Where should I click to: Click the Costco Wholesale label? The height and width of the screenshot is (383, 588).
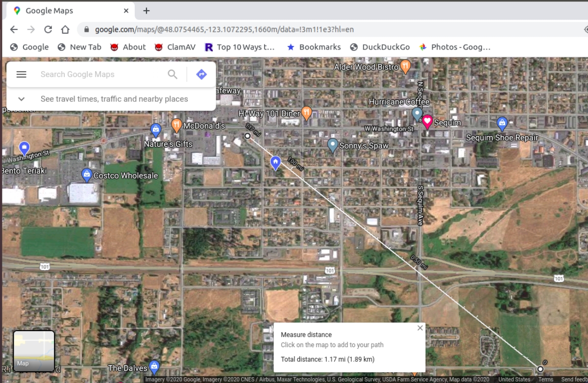(x=126, y=176)
